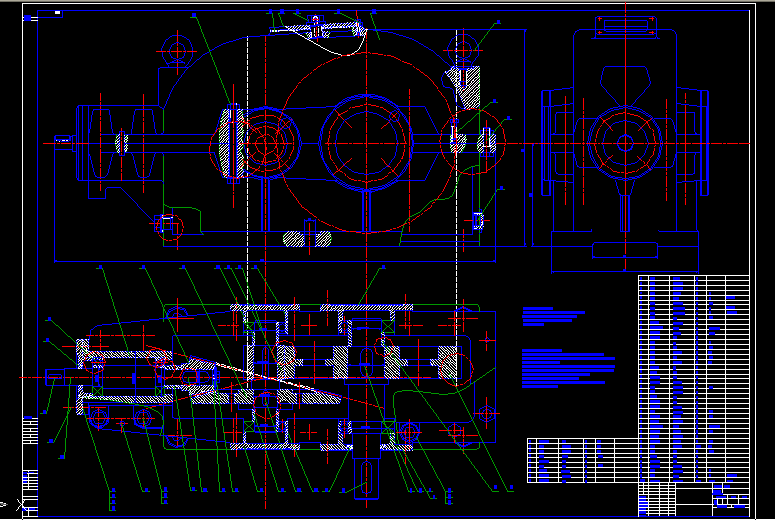Select the hatched section at front view's upper-right
Image resolution: width=775 pixels, height=520 pixels.
click(467, 87)
